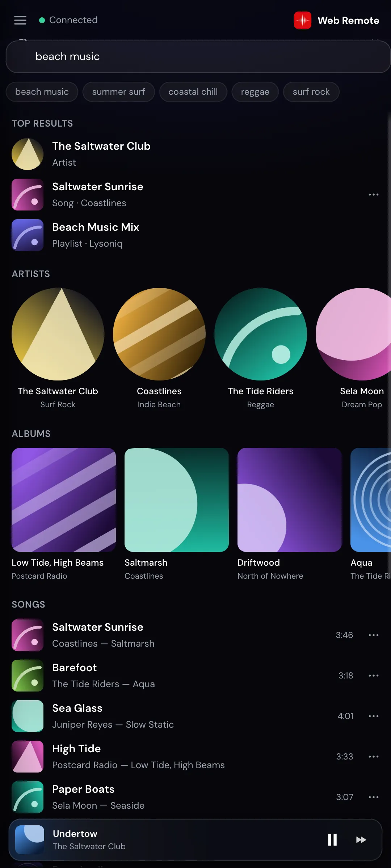The image size is (391, 868).
Task: Play Barefoot via its green artwork
Action: pos(28,676)
